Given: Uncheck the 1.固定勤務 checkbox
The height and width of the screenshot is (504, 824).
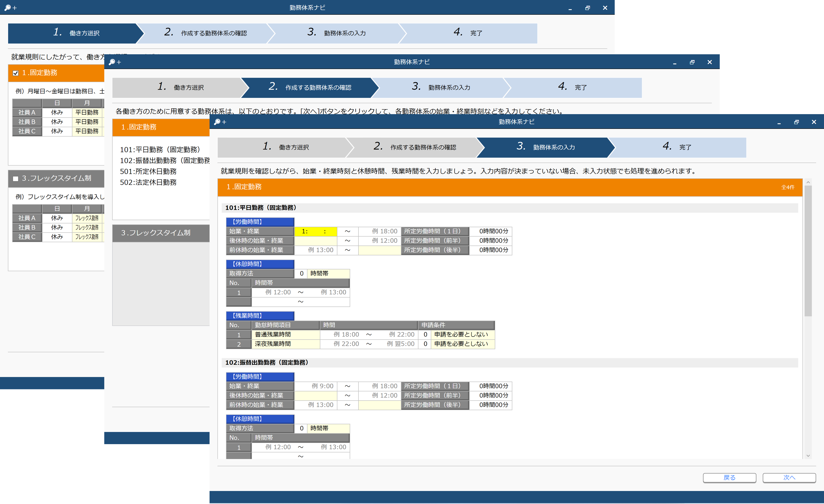Looking at the screenshot, I should coord(15,73).
